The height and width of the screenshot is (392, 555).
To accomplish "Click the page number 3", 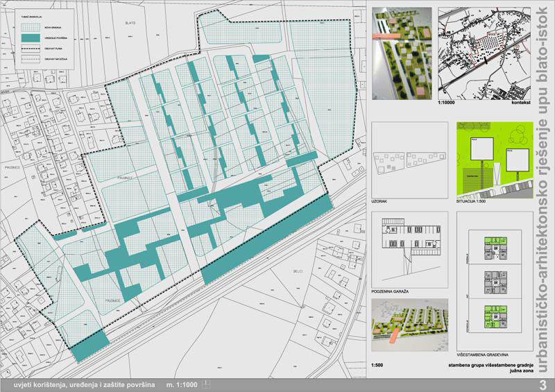I will click(x=543, y=384).
